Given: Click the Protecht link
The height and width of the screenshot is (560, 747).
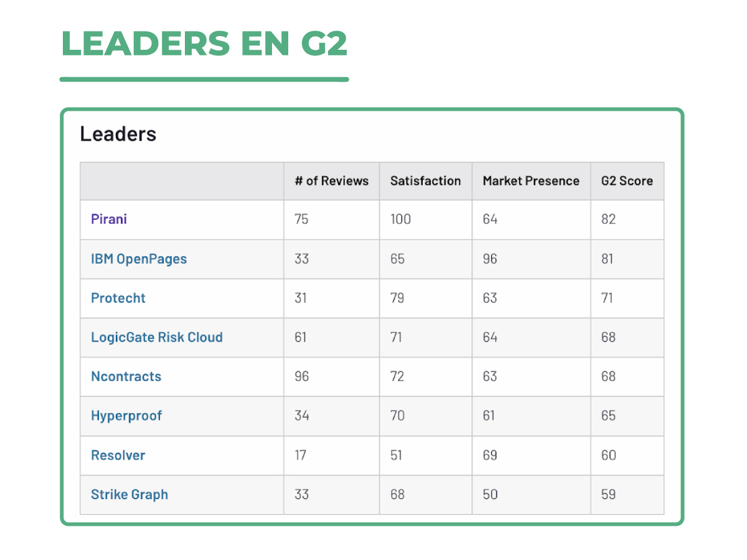Looking at the screenshot, I should pyautogui.click(x=118, y=298).
